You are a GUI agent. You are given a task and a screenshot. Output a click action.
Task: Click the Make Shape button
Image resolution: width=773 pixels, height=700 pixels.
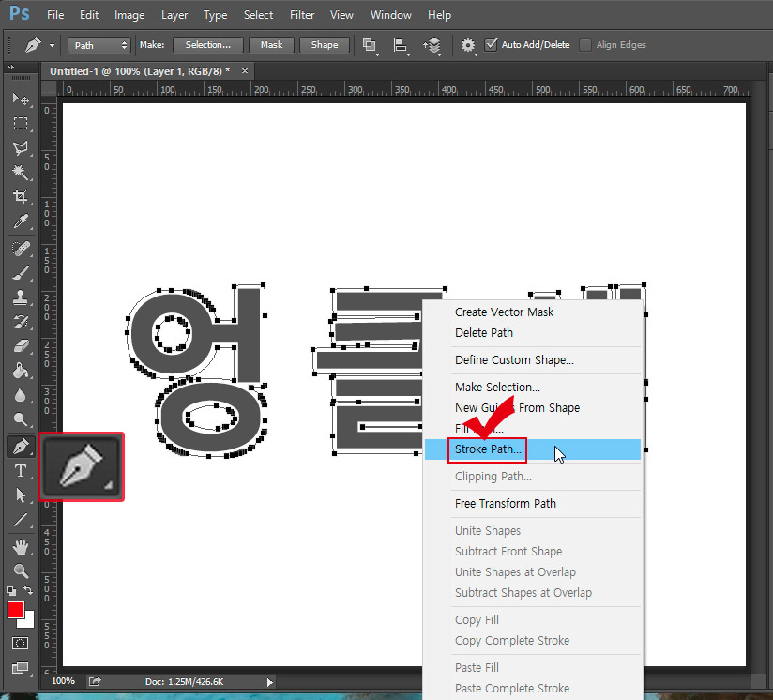coord(325,45)
